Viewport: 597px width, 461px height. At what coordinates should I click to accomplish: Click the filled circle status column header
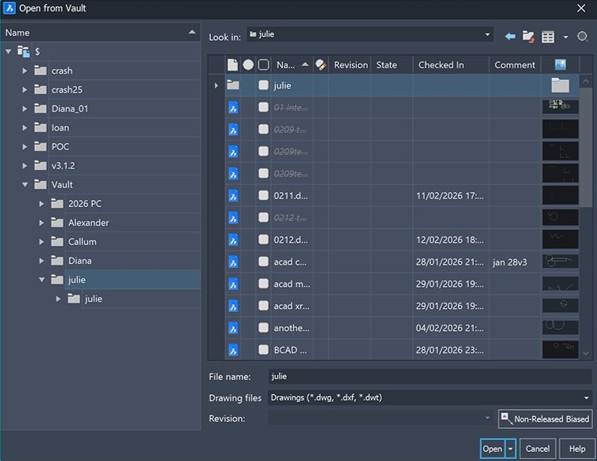point(248,65)
